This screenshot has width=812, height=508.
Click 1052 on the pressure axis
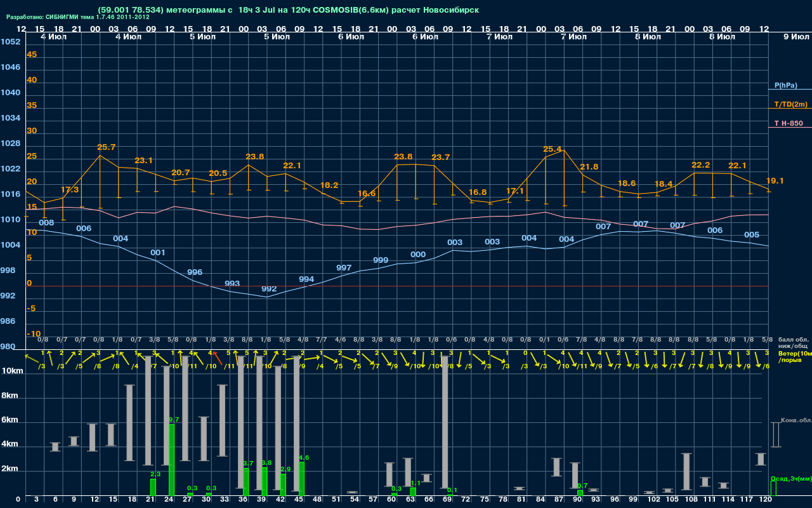tap(11, 42)
